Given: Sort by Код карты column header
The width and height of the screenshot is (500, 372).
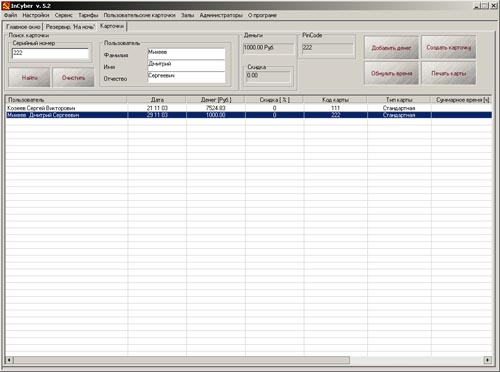Looking at the screenshot, I should click(335, 100).
